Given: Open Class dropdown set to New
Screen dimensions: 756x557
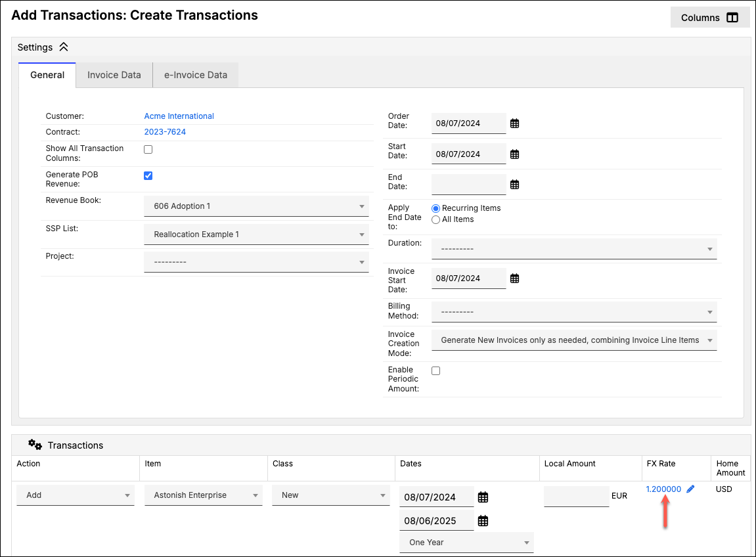Looking at the screenshot, I should point(331,495).
